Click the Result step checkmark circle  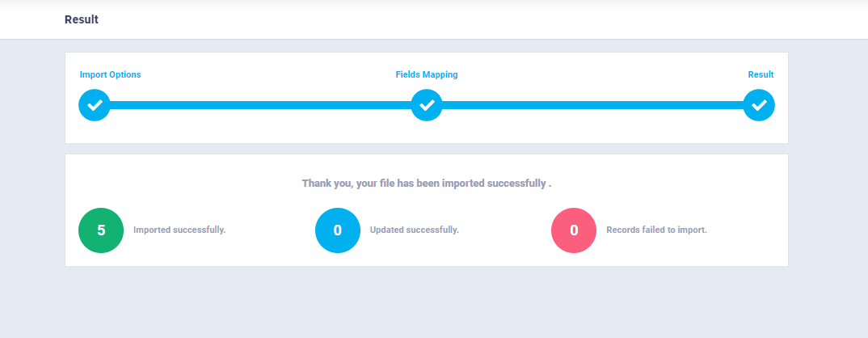pyautogui.click(x=759, y=105)
